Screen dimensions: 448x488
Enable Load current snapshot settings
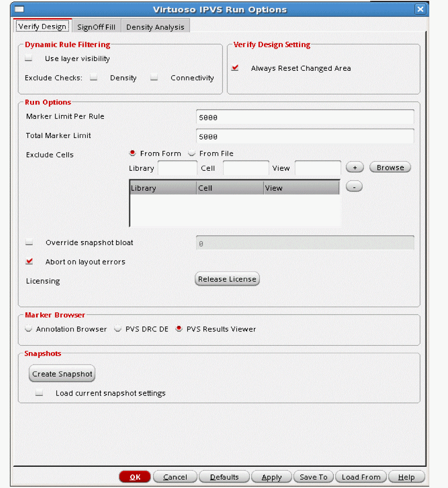[x=39, y=393]
